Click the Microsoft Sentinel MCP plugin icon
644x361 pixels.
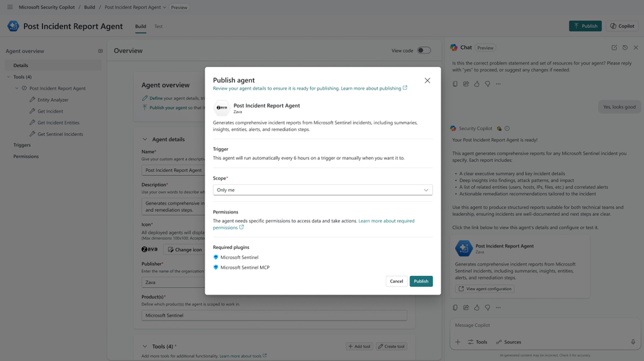pos(216,267)
